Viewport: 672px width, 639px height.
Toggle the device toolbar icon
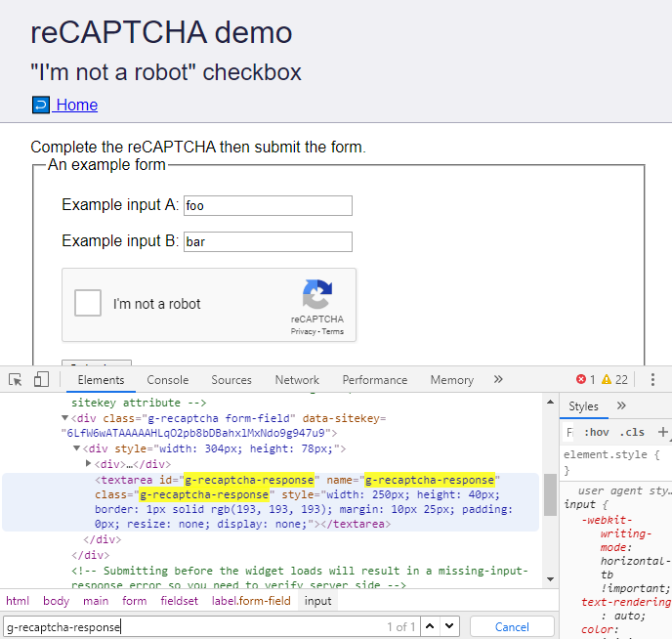click(41, 380)
